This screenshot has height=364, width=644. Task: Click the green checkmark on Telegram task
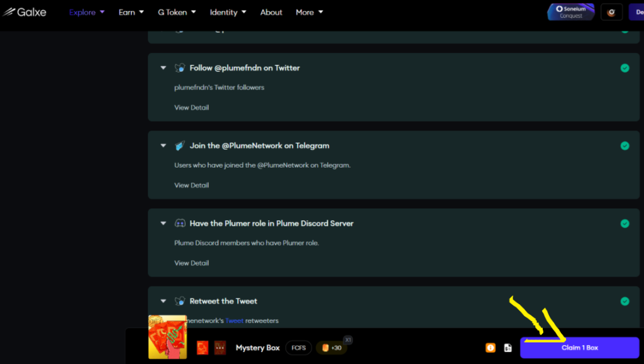(625, 145)
